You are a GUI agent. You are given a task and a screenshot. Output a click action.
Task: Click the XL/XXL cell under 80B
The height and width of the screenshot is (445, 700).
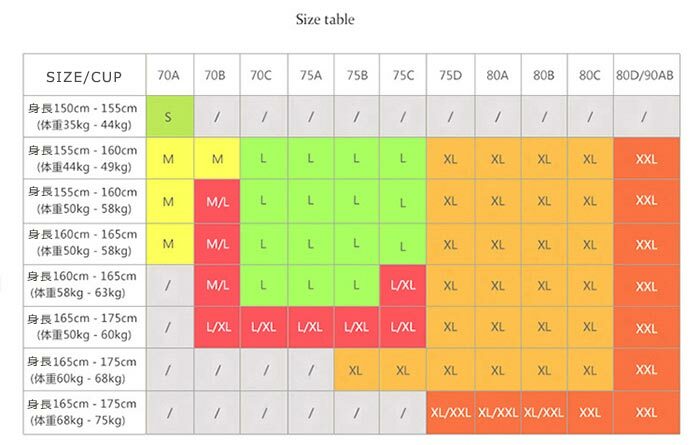coord(544,412)
